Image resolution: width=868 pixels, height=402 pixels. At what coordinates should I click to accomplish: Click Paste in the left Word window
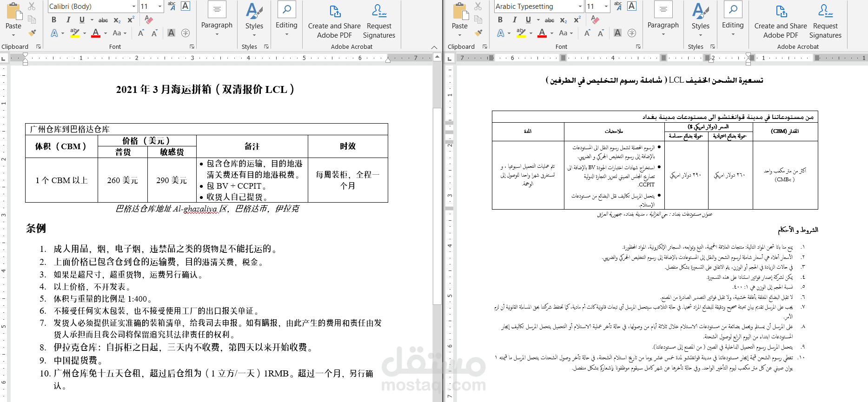click(13, 16)
